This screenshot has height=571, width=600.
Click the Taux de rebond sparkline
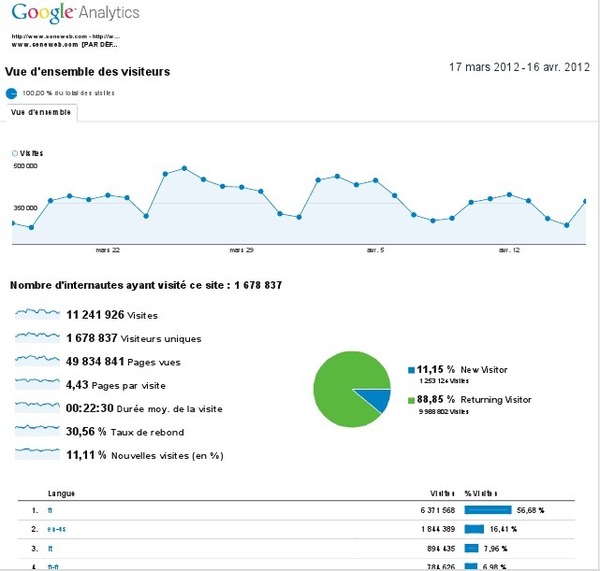coord(37,431)
